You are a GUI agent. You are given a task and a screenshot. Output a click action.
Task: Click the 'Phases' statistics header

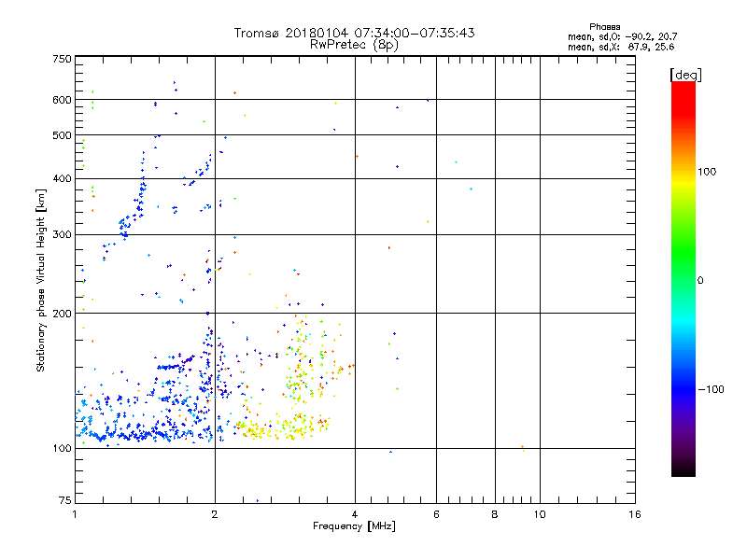coord(604,27)
